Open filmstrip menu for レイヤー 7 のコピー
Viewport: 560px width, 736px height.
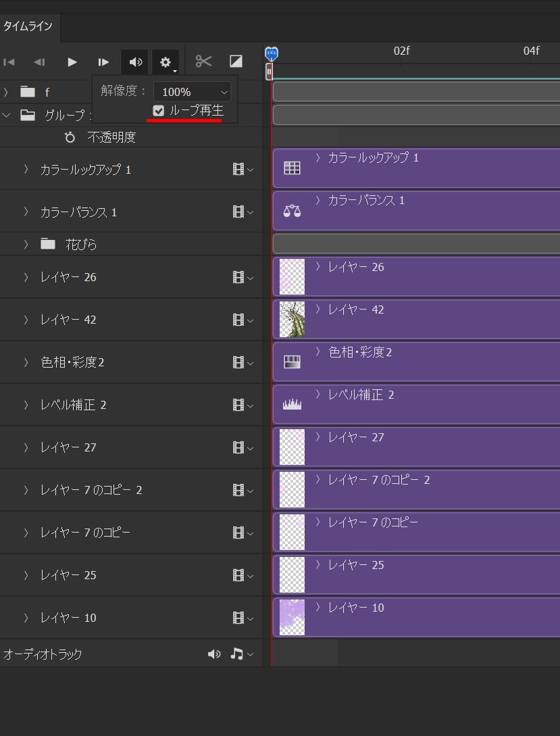(243, 533)
